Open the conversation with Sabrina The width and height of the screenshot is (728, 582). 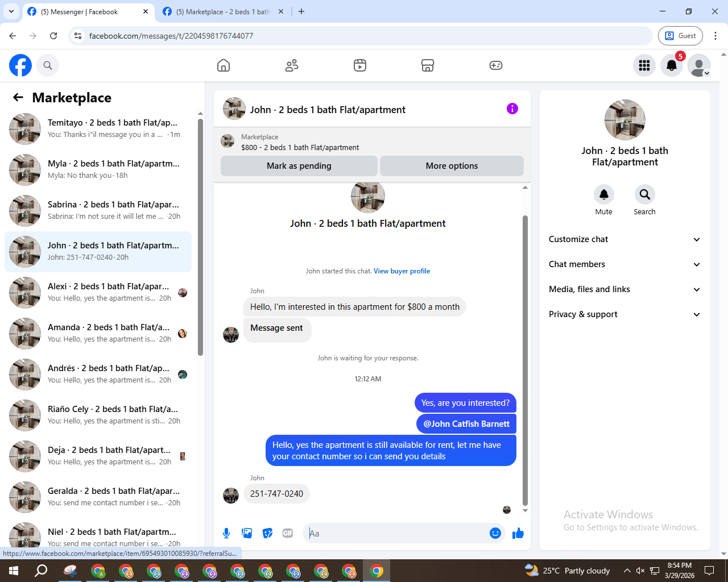coord(98,211)
